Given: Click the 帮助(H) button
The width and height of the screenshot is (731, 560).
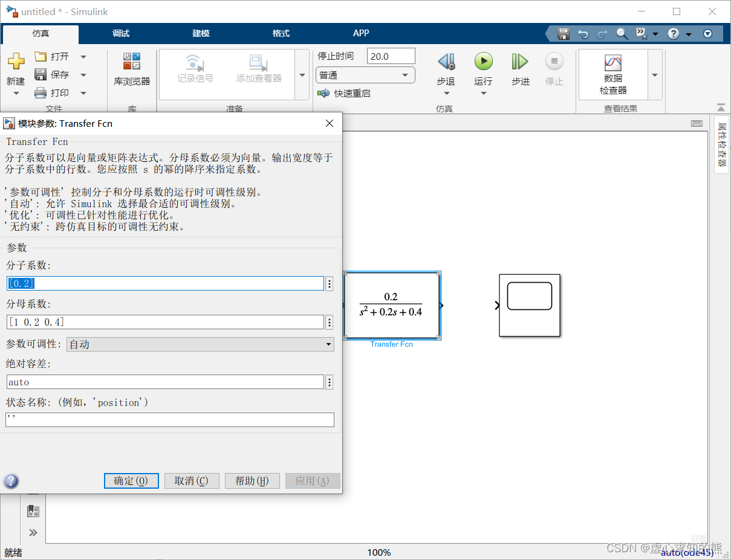Looking at the screenshot, I should [x=252, y=481].
